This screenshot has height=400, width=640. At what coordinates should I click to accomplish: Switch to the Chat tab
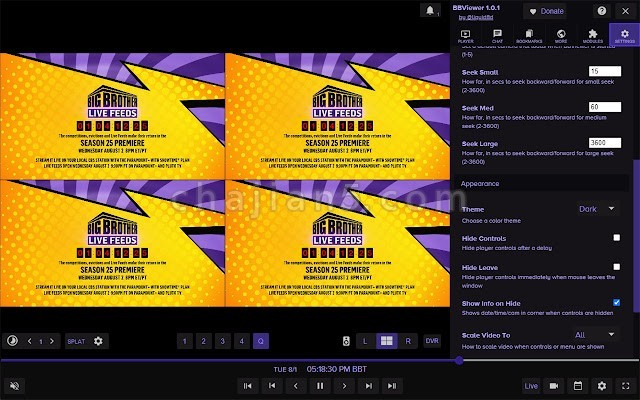tap(497, 36)
